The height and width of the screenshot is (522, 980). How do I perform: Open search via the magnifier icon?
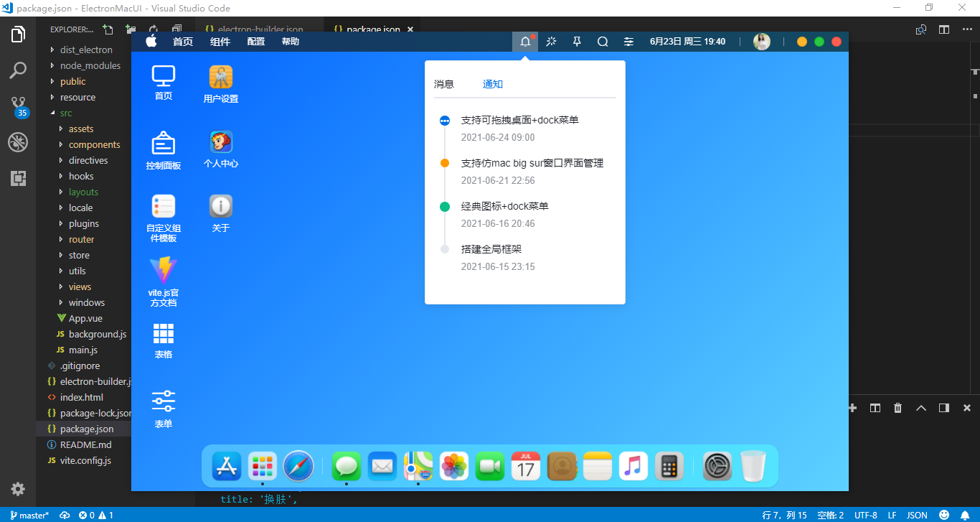[x=603, y=41]
